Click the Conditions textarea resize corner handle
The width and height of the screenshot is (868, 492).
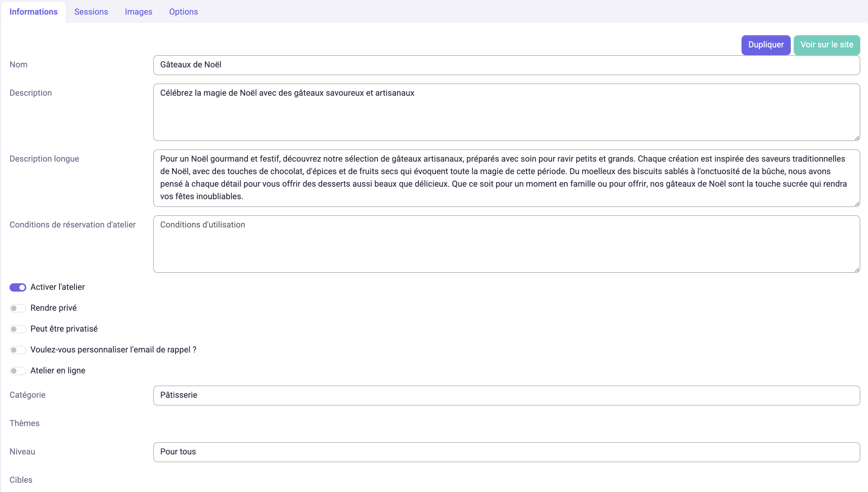pos(857,270)
